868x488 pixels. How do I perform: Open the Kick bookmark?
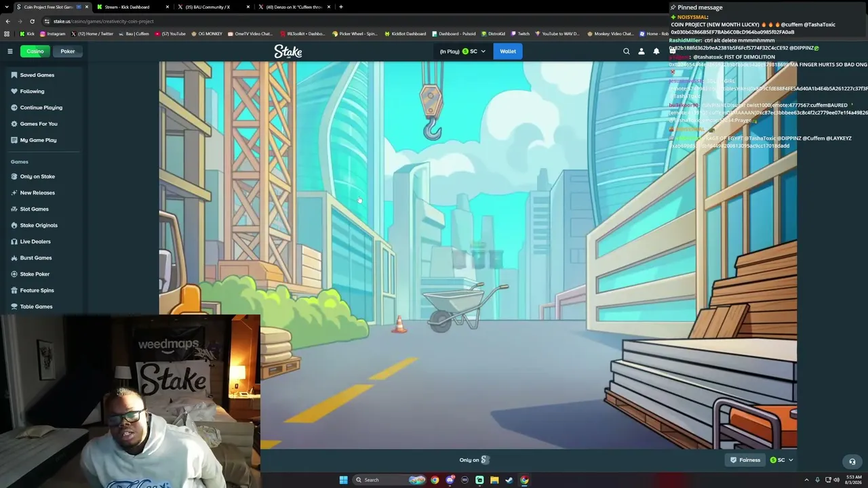[27, 33]
